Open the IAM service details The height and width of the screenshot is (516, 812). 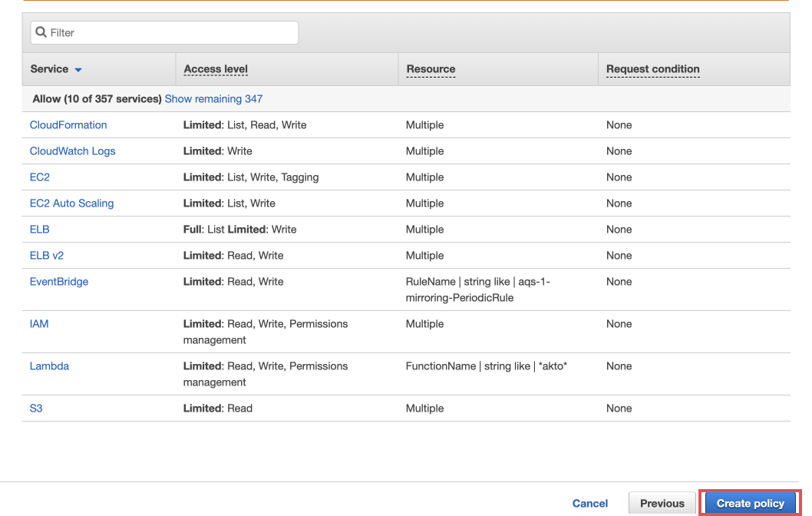[x=38, y=323]
